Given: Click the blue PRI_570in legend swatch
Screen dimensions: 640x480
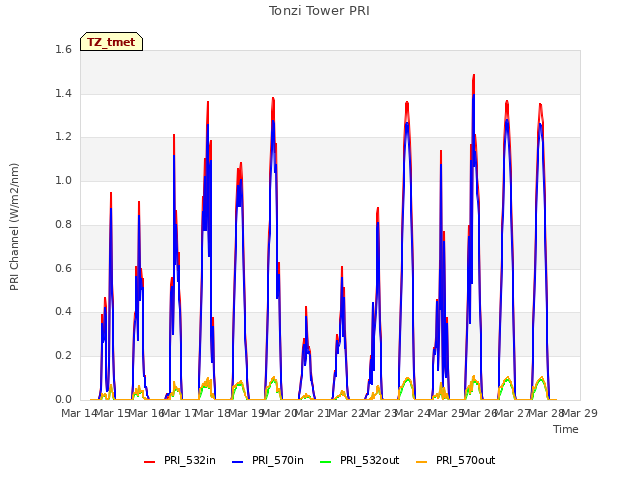Looking at the screenshot, I should pyautogui.click(x=238, y=461).
